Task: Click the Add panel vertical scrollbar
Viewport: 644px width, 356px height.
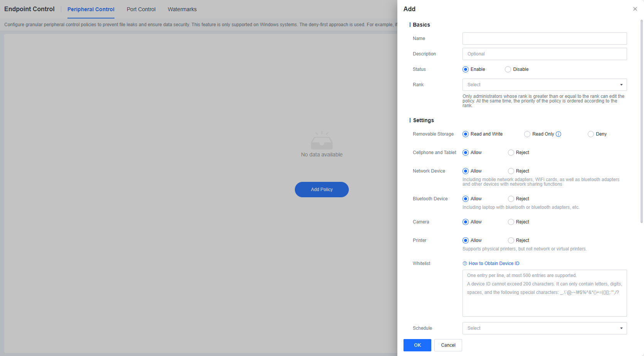Action: 642,121
